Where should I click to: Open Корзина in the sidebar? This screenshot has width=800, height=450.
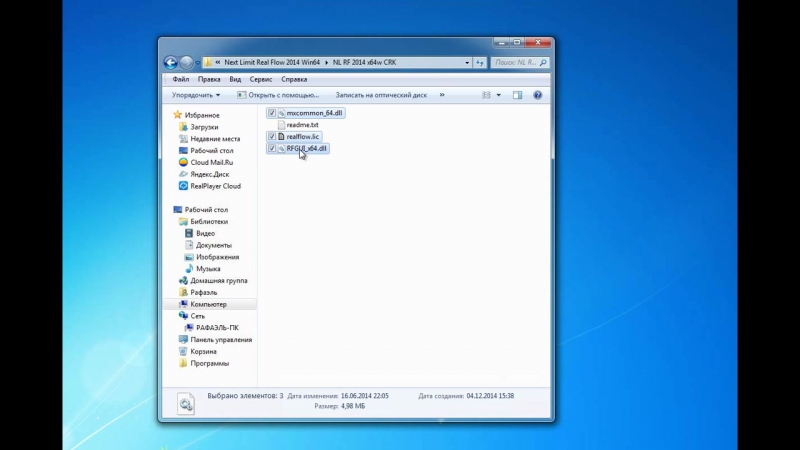tap(203, 352)
